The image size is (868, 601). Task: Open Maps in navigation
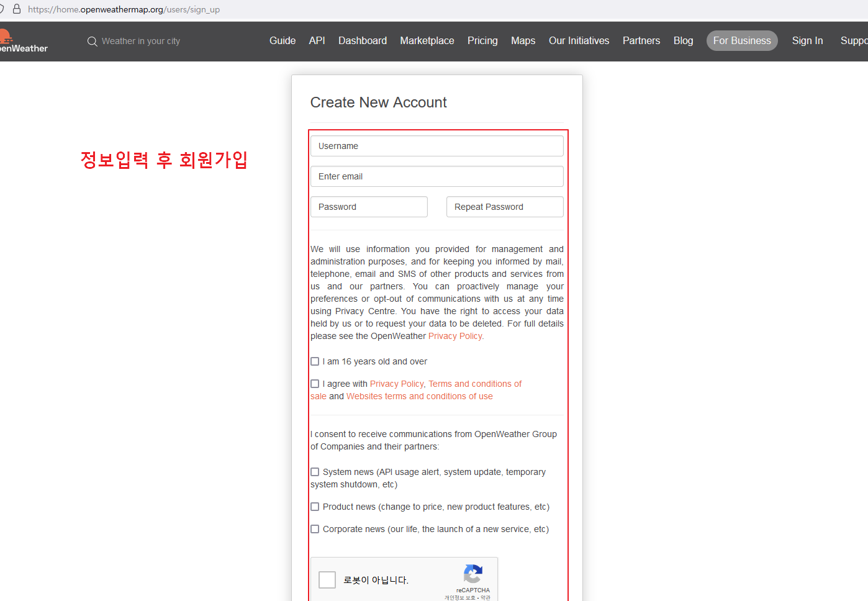[x=523, y=41]
